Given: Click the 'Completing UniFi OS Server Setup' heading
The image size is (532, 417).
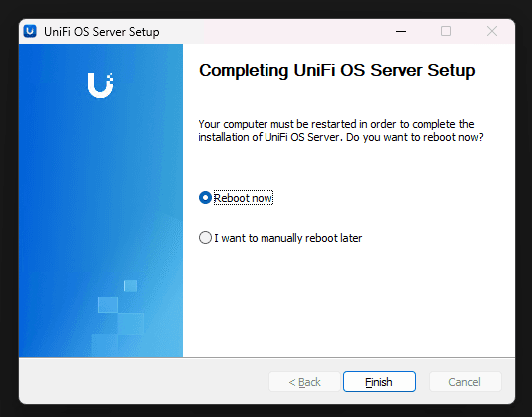Looking at the screenshot, I should click(337, 71).
